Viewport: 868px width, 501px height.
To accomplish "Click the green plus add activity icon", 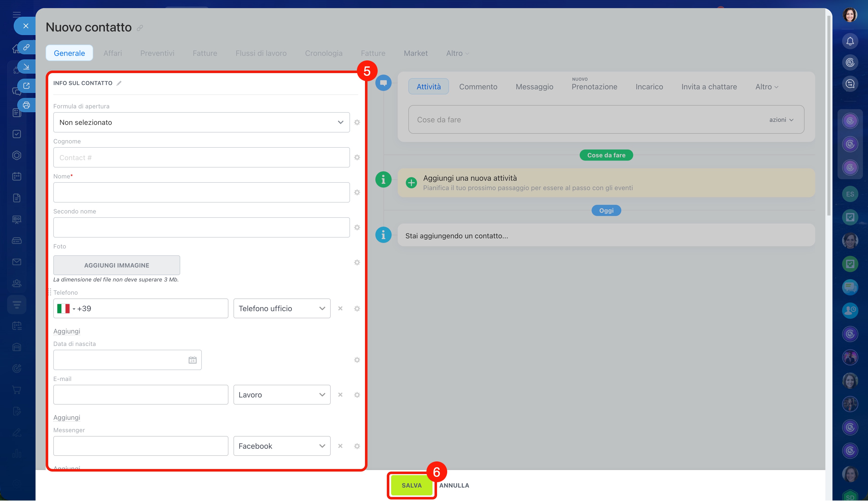I will (411, 183).
